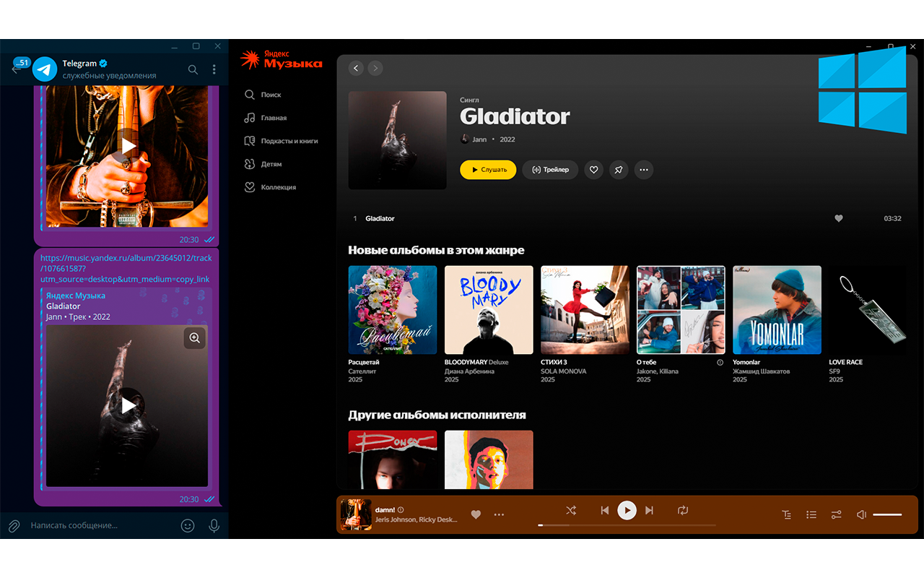Image resolution: width=924 pixels, height=578 pixels.
Task: Show lyrics for the playing track
Action: (x=787, y=514)
